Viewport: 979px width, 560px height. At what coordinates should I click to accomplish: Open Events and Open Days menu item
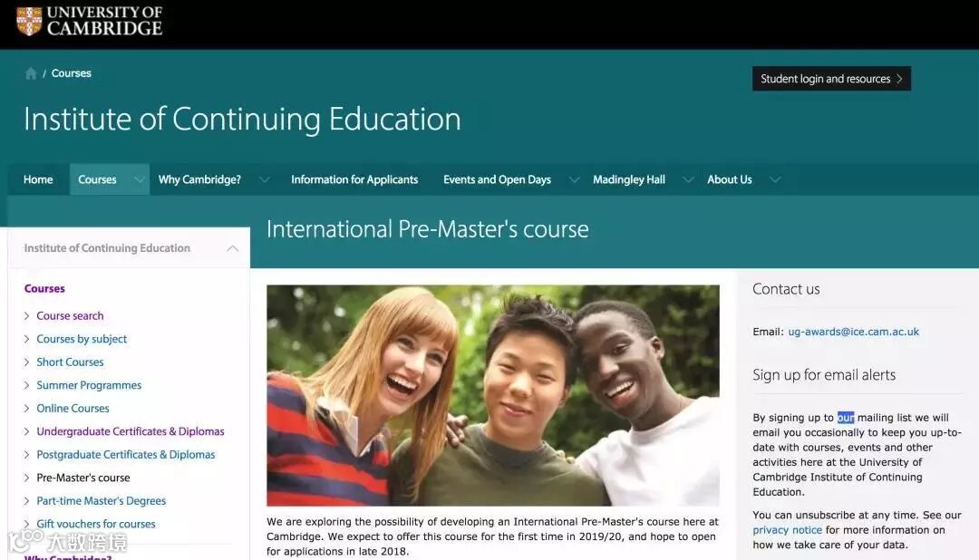(497, 179)
